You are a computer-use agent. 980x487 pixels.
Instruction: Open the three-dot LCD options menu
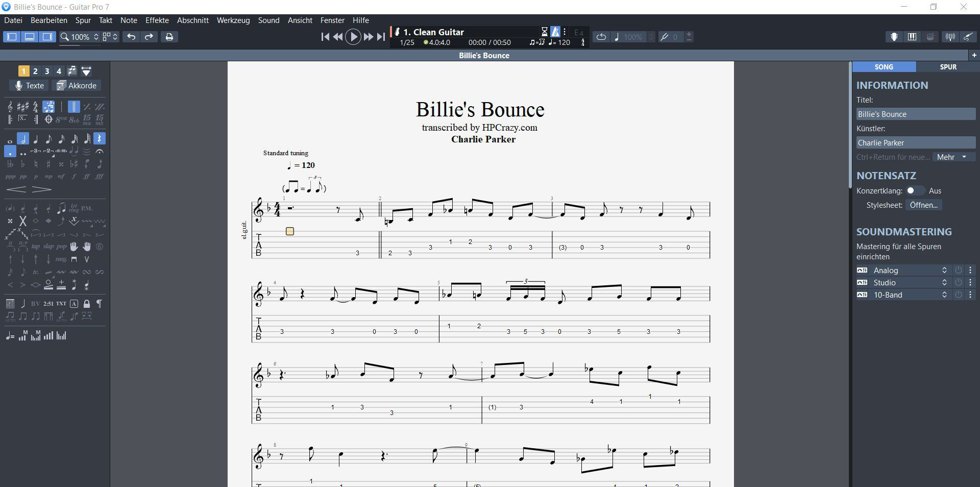pos(565,32)
